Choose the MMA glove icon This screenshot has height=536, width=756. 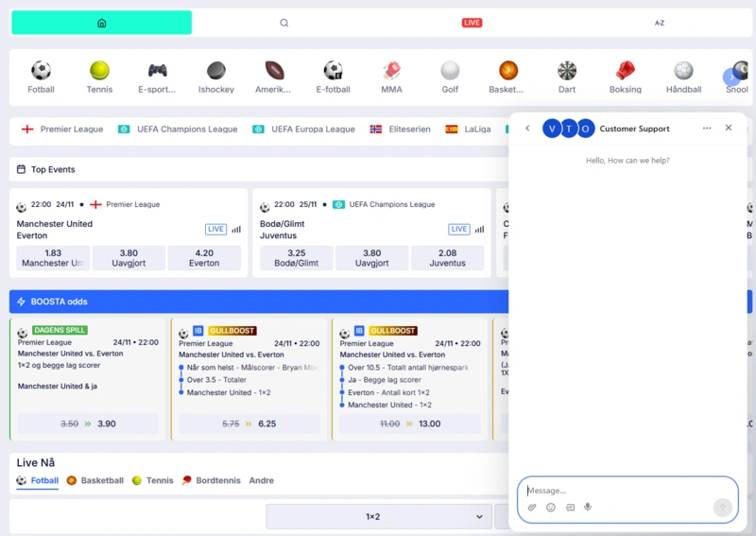pyautogui.click(x=391, y=71)
